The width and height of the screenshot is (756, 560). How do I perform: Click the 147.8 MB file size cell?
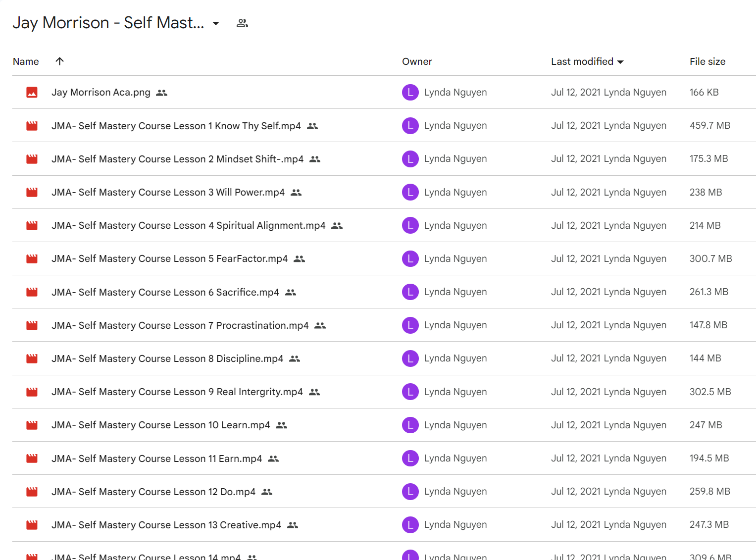point(708,325)
